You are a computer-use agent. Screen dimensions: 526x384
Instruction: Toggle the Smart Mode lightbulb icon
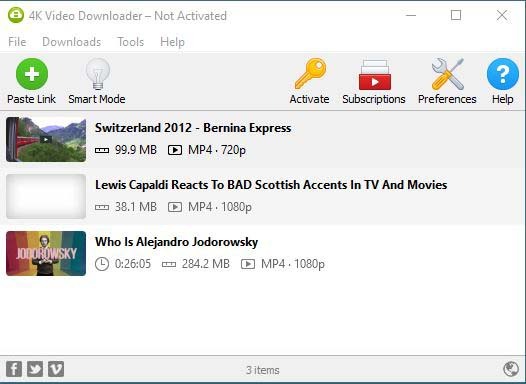[x=98, y=74]
